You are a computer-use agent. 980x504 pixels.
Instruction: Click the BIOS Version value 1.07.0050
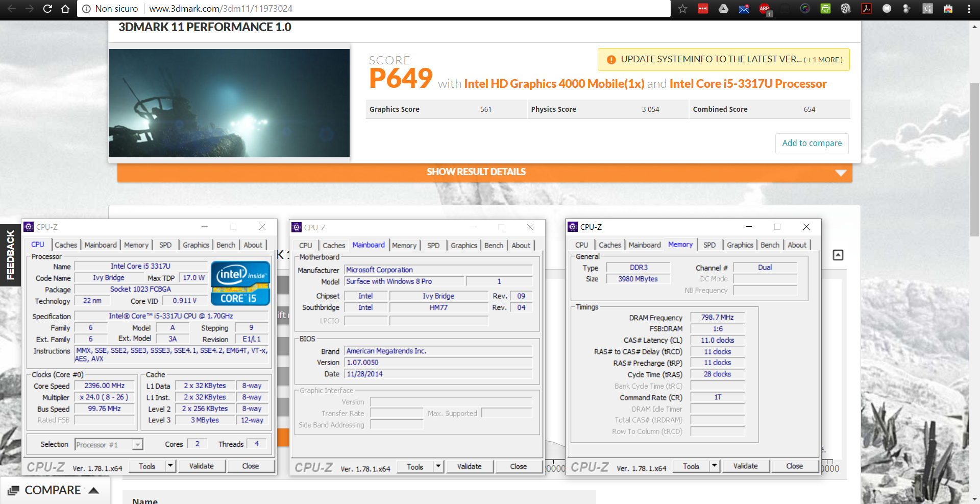pos(438,363)
